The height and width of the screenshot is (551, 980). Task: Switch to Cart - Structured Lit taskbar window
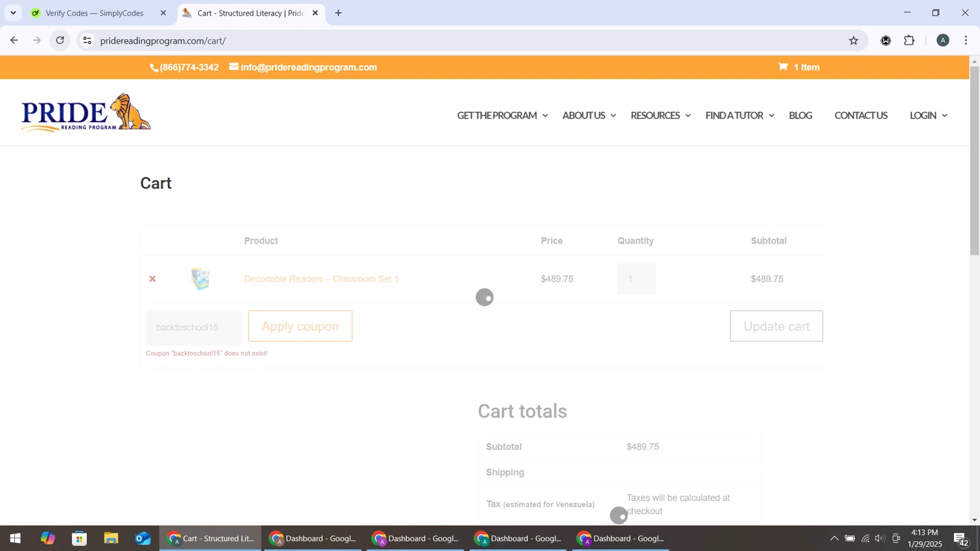(210, 539)
